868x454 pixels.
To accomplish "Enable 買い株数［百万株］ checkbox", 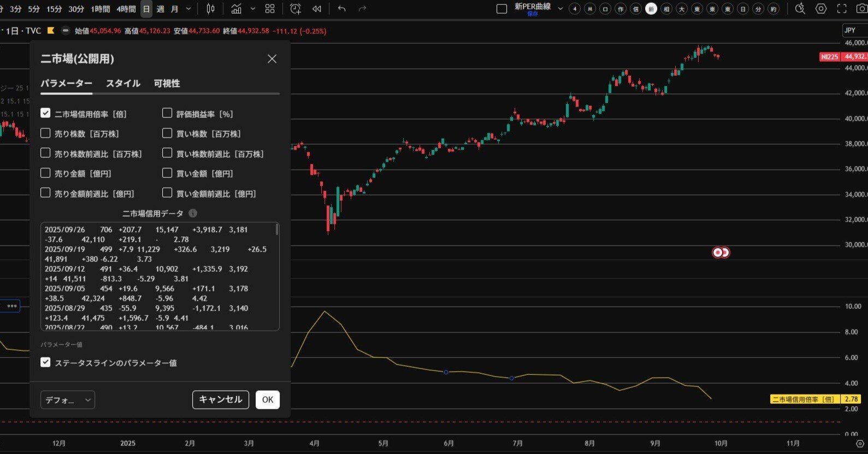I will click(x=167, y=133).
